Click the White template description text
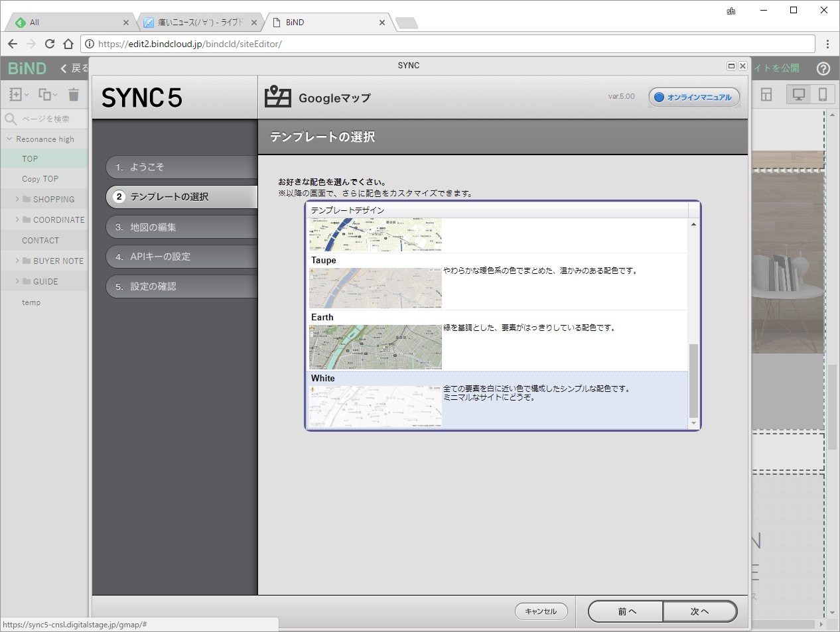This screenshot has height=632, width=840. coord(536,393)
